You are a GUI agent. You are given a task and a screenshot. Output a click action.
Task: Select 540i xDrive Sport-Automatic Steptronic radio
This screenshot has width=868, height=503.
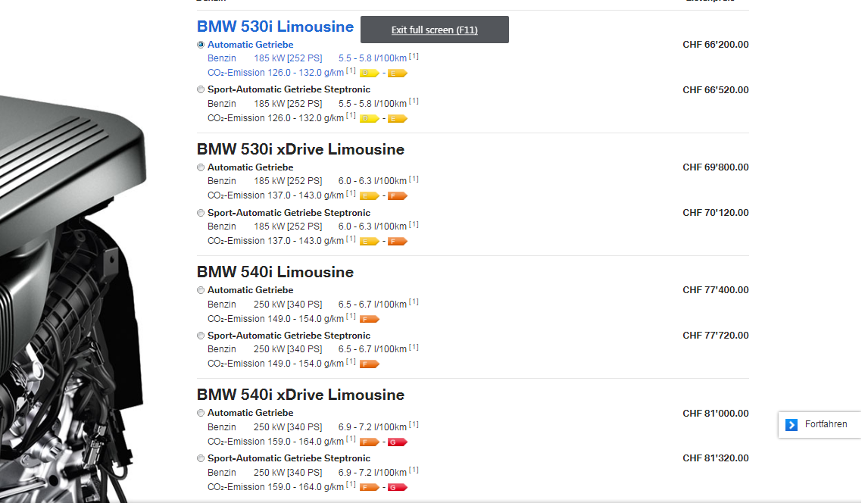pos(201,459)
